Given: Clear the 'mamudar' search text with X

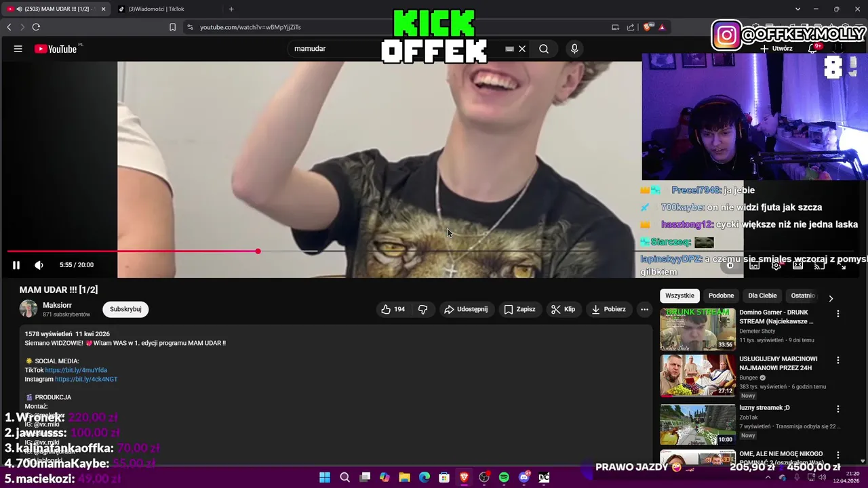Looking at the screenshot, I should tap(522, 49).
